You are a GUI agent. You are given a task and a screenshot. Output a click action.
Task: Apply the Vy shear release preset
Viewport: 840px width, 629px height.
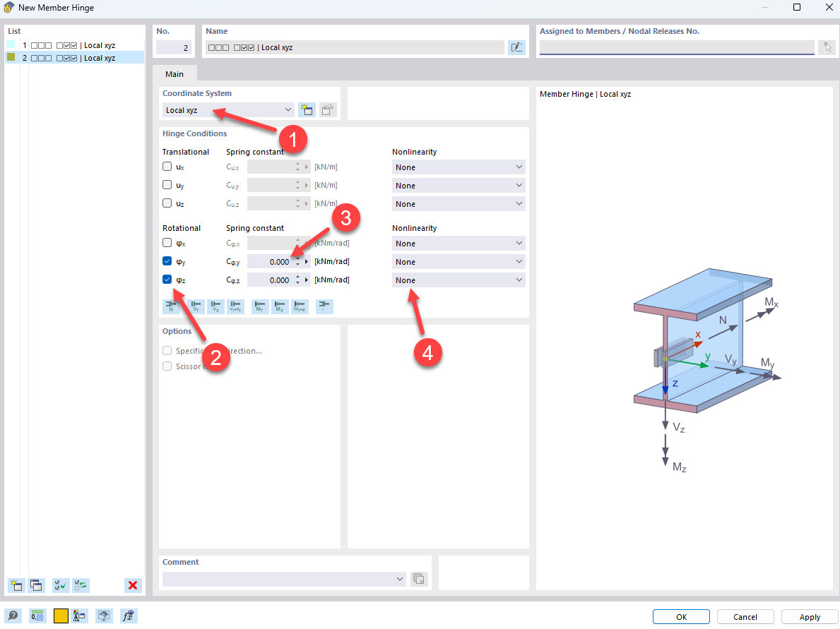pyautogui.click(x=196, y=306)
